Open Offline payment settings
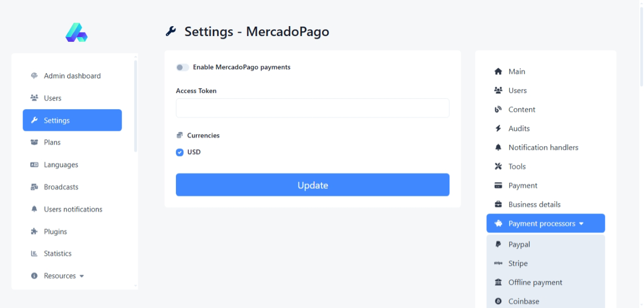The width and height of the screenshot is (644, 308). (535, 282)
